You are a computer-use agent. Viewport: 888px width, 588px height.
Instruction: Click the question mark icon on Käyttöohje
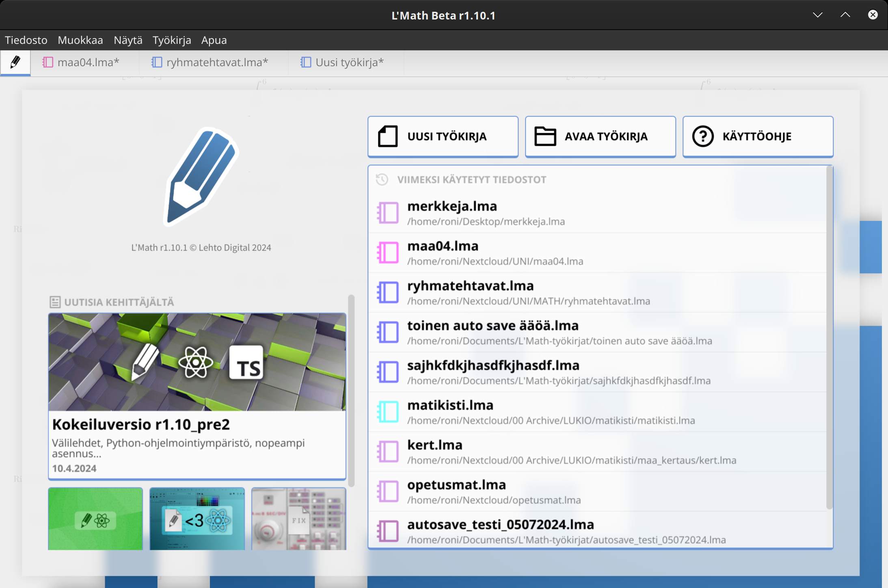(x=703, y=136)
